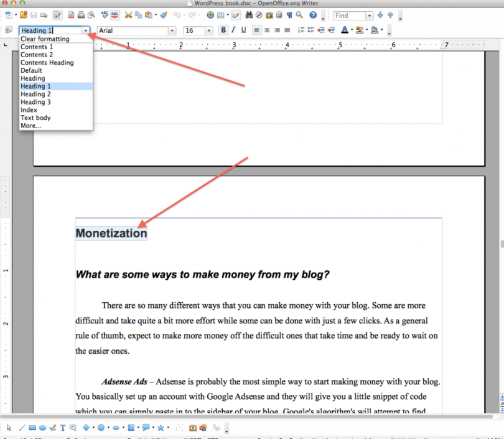Click into the Find search field

pos(350,16)
